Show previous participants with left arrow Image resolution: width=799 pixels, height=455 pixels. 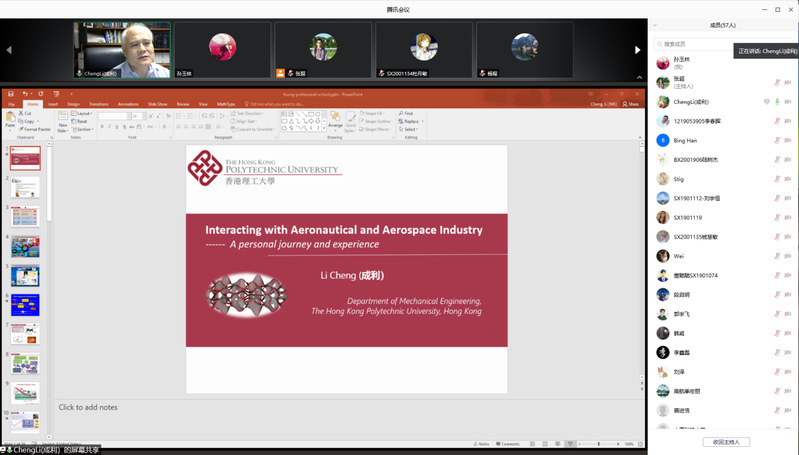[9, 50]
